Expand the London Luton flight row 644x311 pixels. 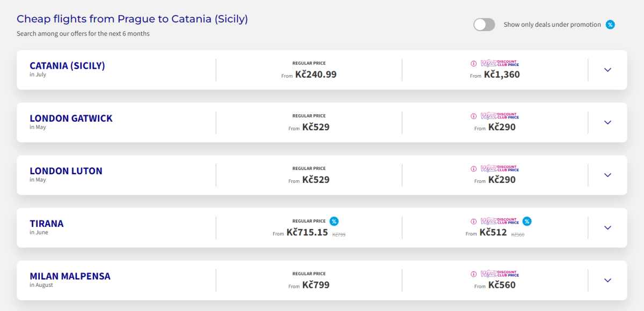tap(608, 175)
